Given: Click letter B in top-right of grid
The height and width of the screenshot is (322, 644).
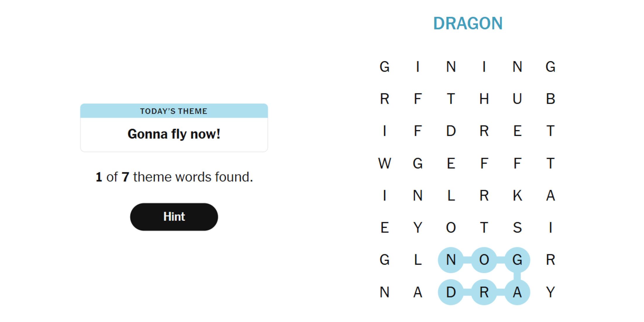Looking at the screenshot, I should coord(556,97).
